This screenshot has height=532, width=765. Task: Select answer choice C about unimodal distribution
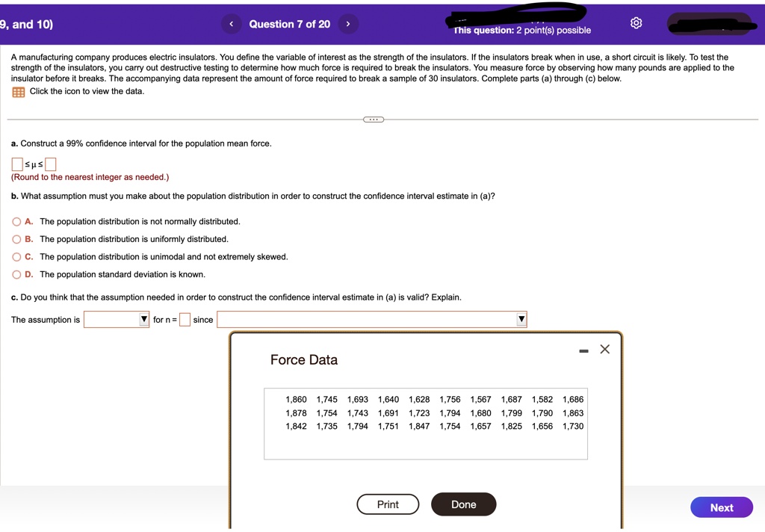pyautogui.click(x=16, y=256)
